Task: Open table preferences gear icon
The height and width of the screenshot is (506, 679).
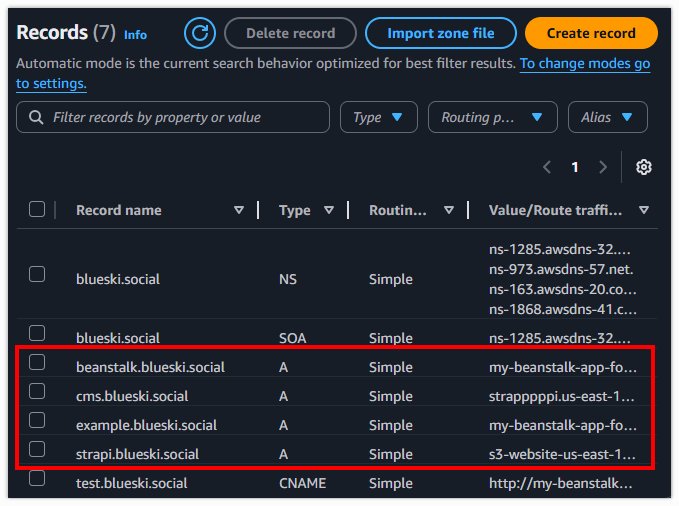Action: click(644, 167)
